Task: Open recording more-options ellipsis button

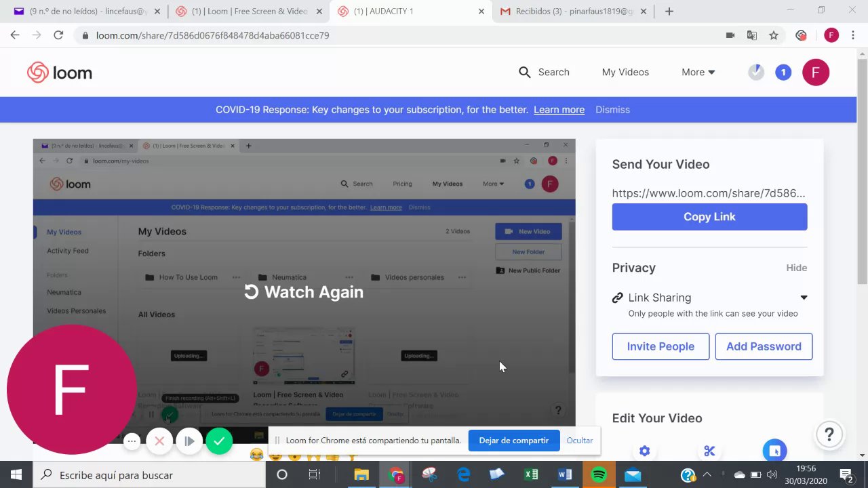Action: click(132, 441)
